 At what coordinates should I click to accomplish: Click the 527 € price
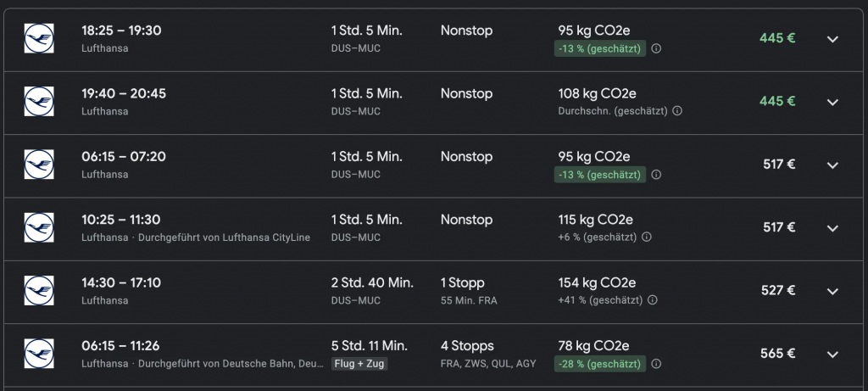coord(777,290)
